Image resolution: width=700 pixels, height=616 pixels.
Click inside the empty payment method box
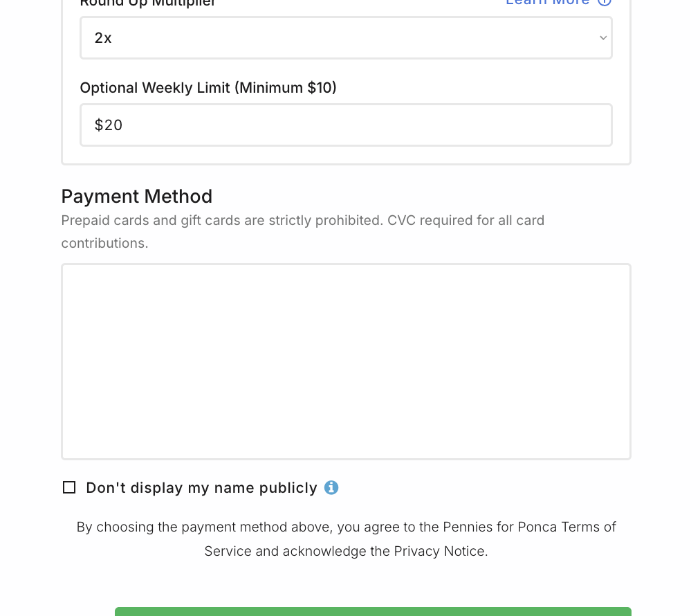[x=346, y=361]
